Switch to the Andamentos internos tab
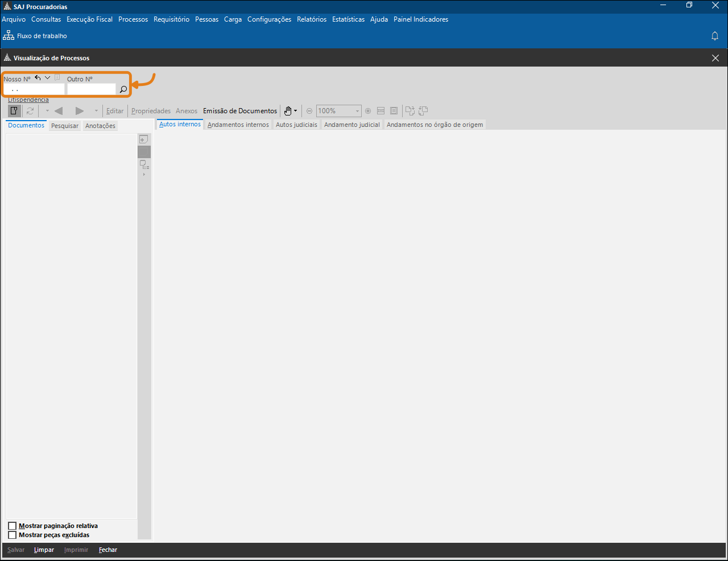The width and height of the screenshot is (728, 561). [238, 125]
